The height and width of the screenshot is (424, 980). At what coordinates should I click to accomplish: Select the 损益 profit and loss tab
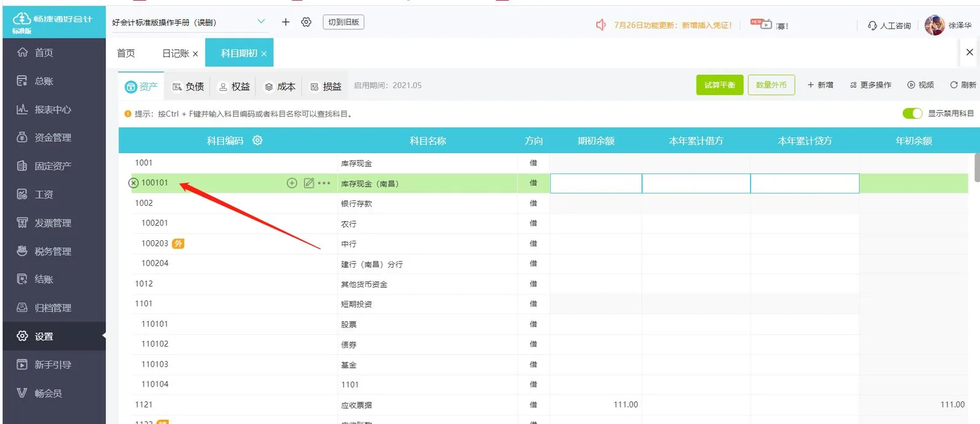coord(326,86)
